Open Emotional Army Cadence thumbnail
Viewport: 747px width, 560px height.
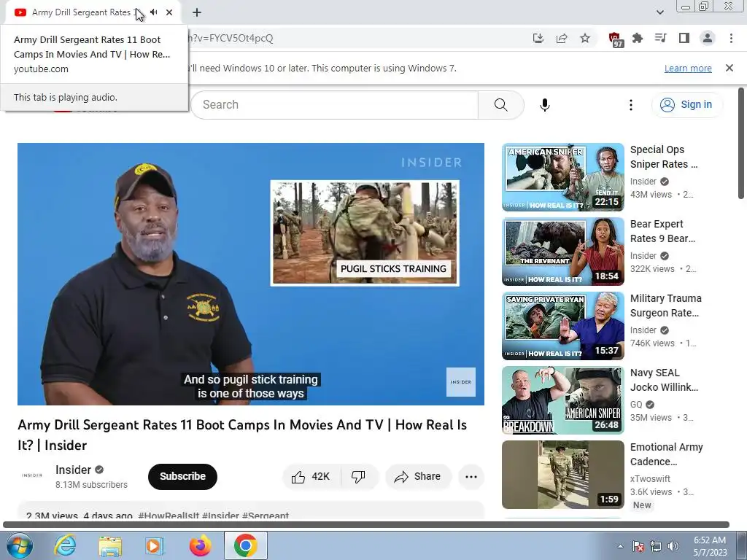[563, 474]
